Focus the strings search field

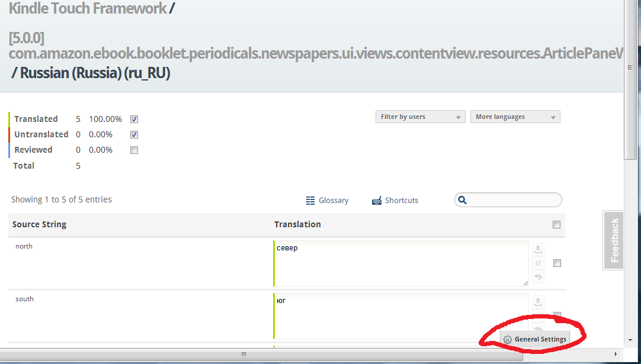tap(508, 200)
